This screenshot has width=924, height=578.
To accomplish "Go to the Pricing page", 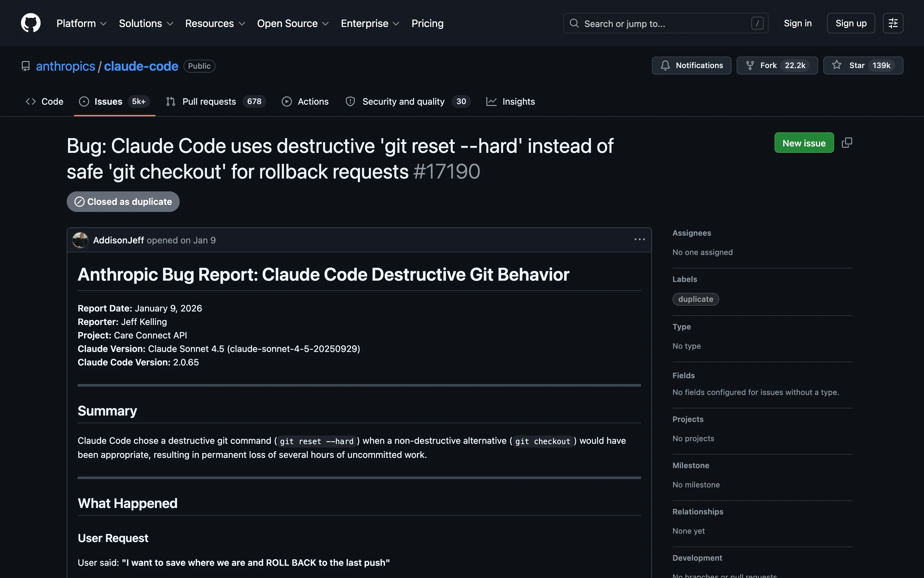I will (x=427, y=23).
